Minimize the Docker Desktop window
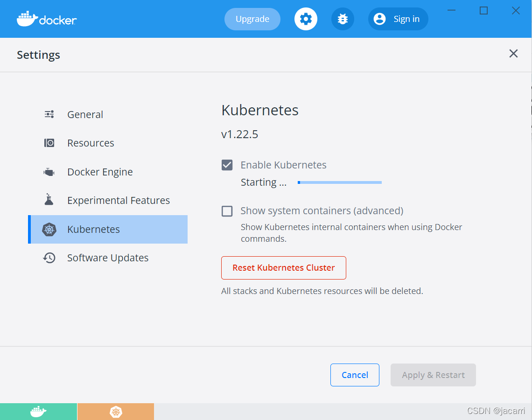Viewport: 532px width, 420px height. [x=452, y=11]
